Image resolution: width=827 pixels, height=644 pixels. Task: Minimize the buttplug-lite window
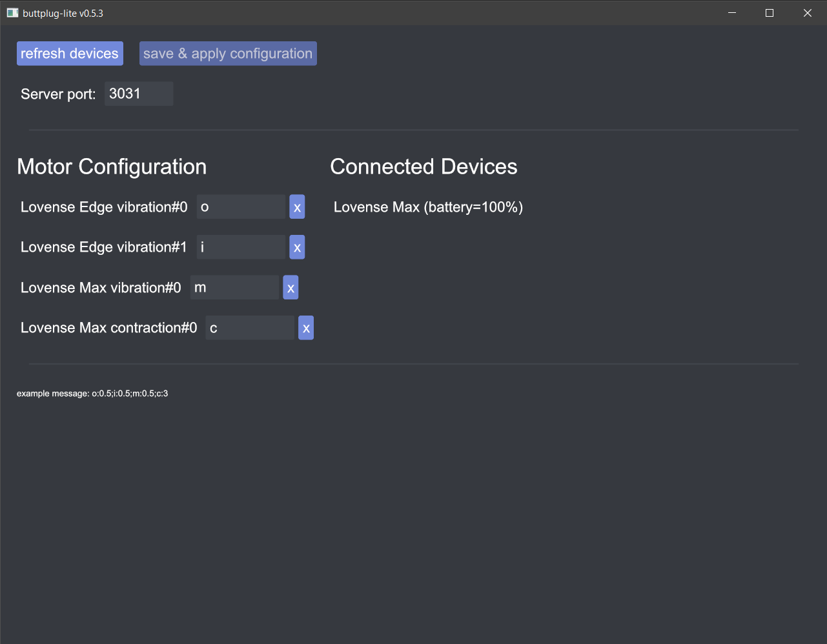coord(732,13)
